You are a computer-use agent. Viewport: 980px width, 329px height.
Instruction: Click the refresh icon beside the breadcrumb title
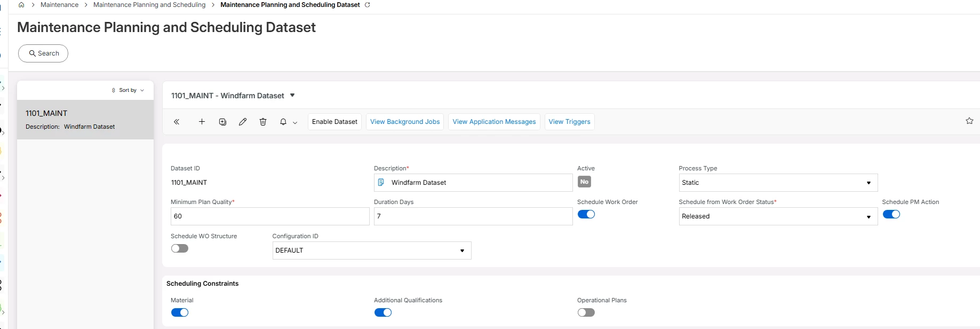[x=367, y=5]
